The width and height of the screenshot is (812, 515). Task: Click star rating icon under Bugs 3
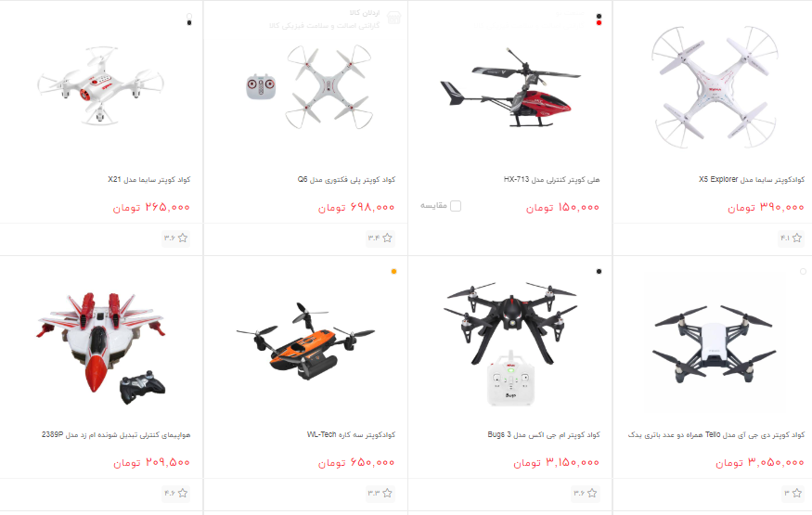pos(592,494)
